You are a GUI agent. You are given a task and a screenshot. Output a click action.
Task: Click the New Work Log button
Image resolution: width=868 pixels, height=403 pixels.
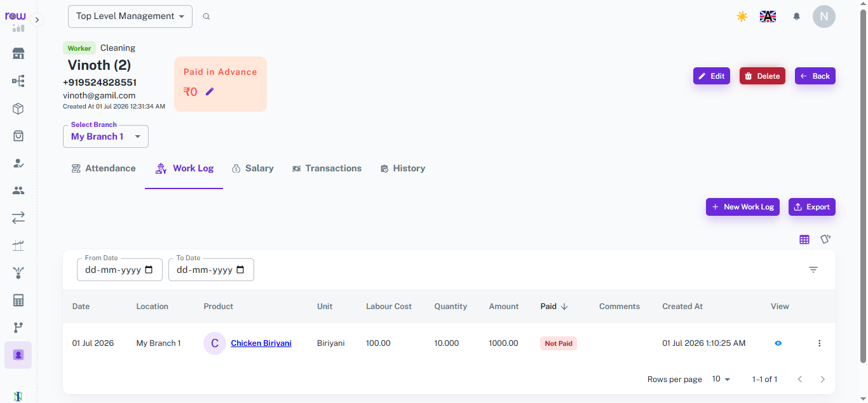tap(743, 207)
